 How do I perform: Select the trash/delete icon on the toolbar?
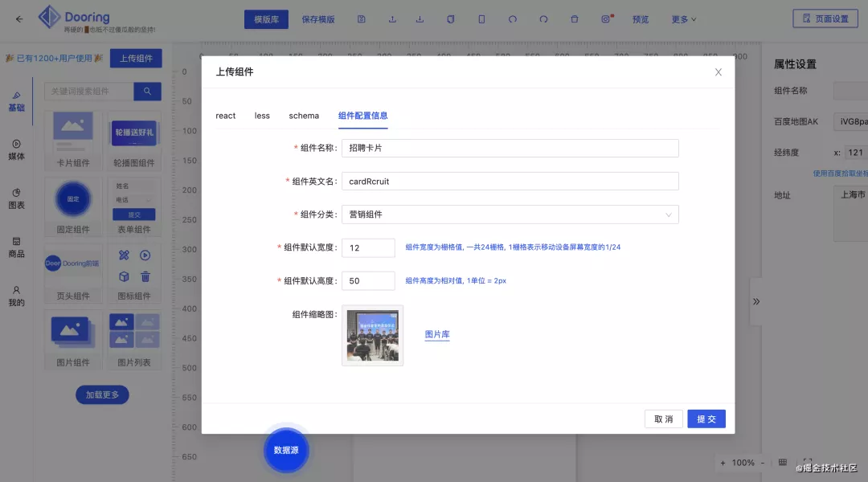576,18
